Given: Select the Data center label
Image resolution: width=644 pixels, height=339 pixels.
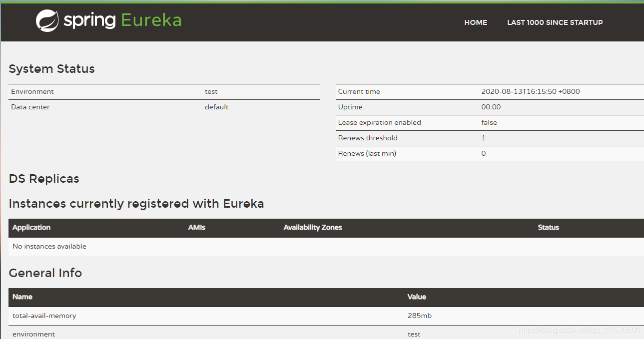Looking at the screenshot, I should (x=30, y=107).
